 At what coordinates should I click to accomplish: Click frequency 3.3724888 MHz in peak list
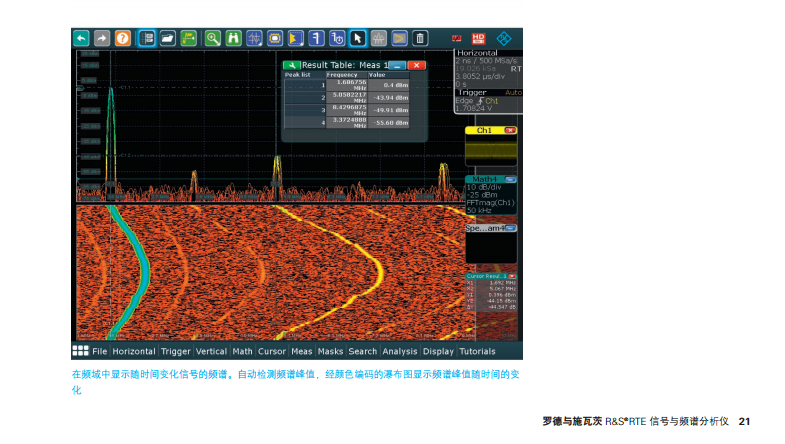(346, 122)
